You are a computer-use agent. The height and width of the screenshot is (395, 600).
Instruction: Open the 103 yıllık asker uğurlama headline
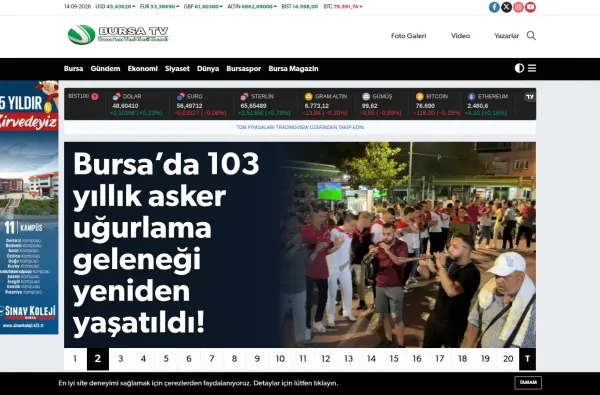click(x=166, y=243)
